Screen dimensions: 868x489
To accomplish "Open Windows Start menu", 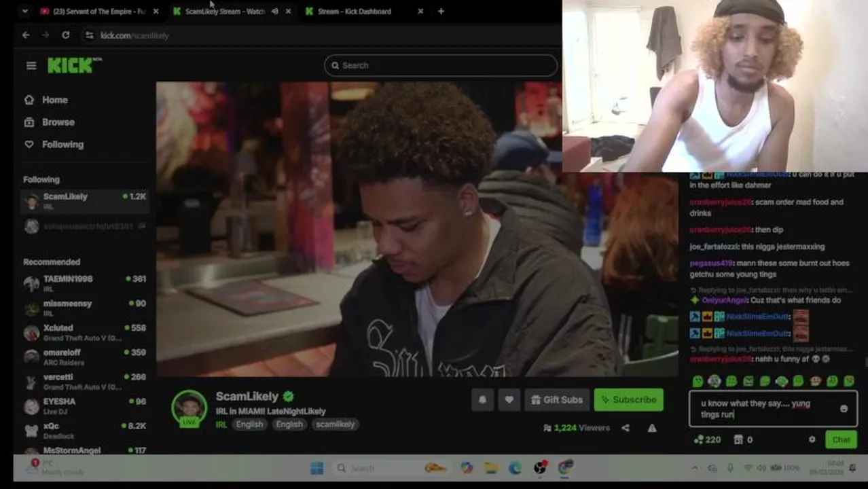I will (317, 467).
